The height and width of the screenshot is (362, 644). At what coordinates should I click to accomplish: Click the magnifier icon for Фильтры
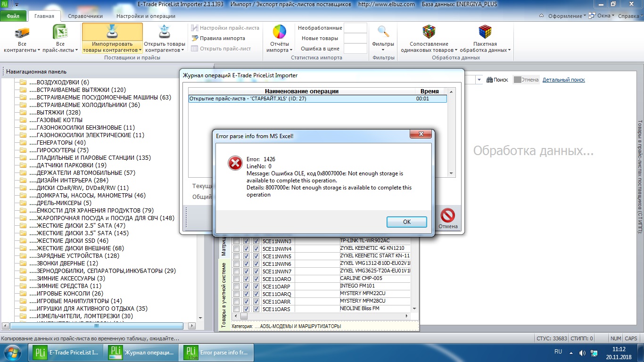[x=383, y=32]
